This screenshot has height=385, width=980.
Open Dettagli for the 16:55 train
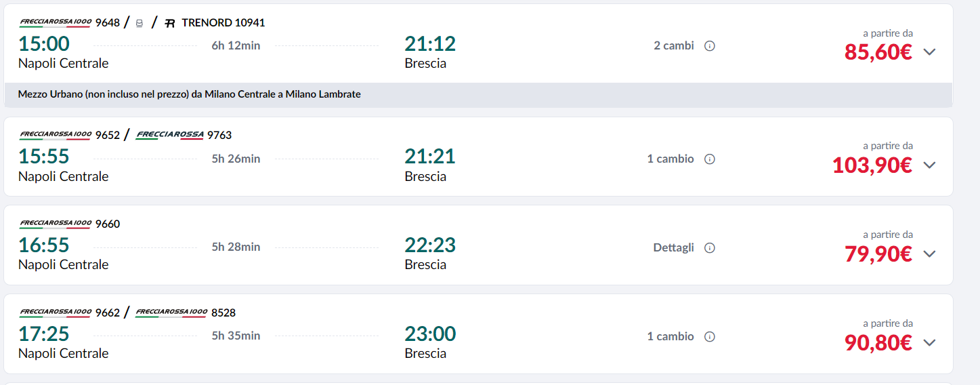(x=673, y=248)
